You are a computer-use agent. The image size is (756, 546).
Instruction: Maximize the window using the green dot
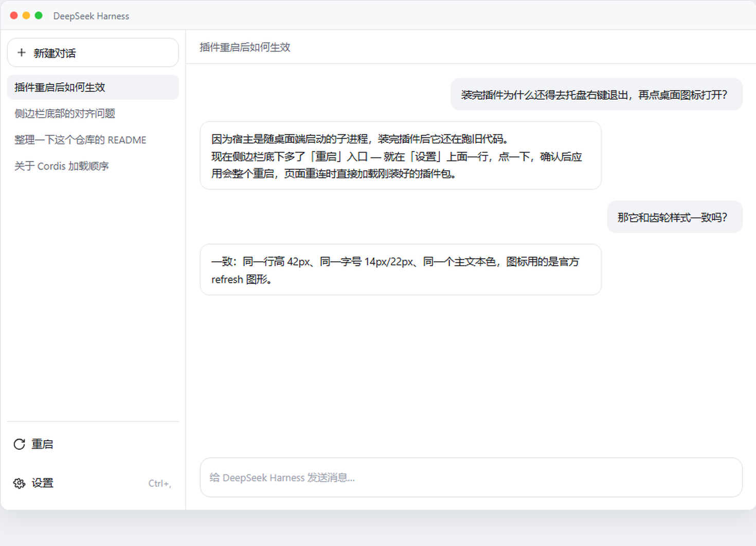[x=39, y=15]
